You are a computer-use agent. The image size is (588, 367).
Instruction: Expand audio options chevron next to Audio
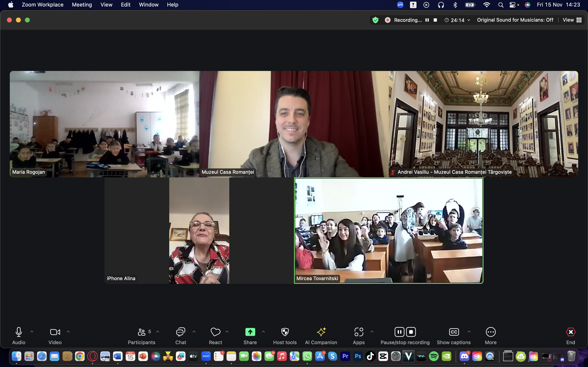point(32,332)
